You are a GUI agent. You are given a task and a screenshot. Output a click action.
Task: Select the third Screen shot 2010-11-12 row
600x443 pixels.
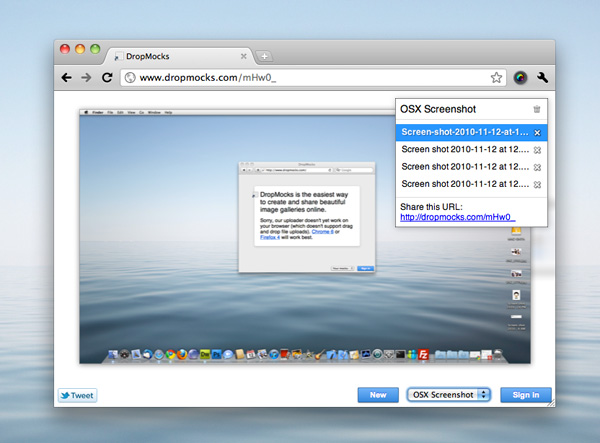coord(471,167)
